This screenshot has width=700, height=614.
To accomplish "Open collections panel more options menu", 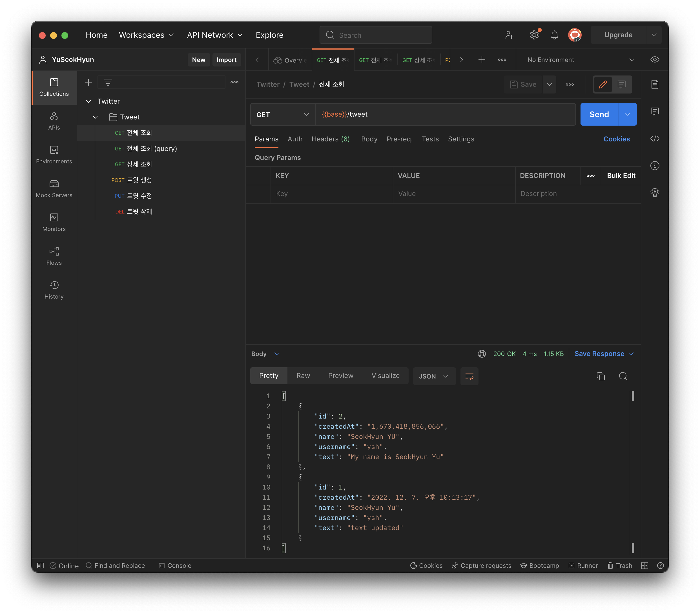I will click(234, 82).
